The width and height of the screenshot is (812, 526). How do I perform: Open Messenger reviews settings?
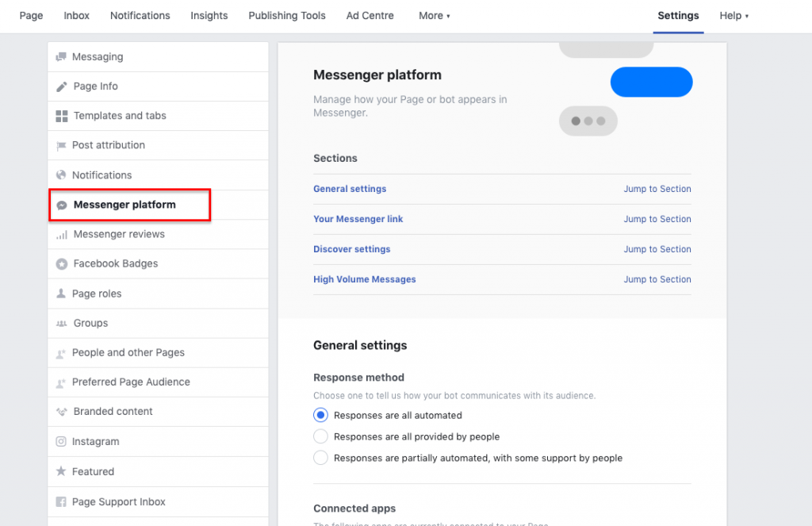(x=158, y=234)
